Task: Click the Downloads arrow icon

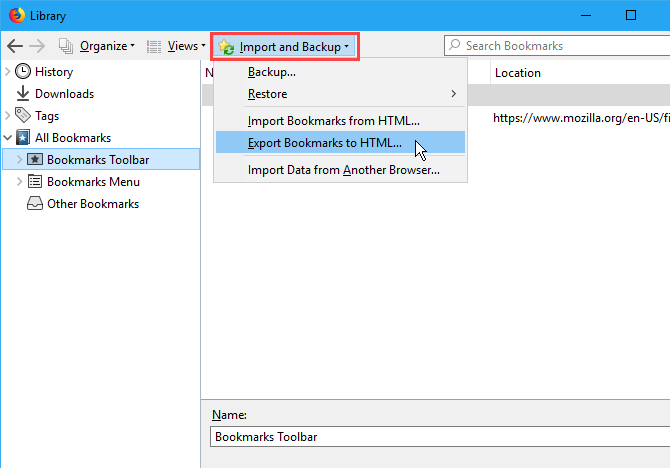Action: tap(23, 94)
